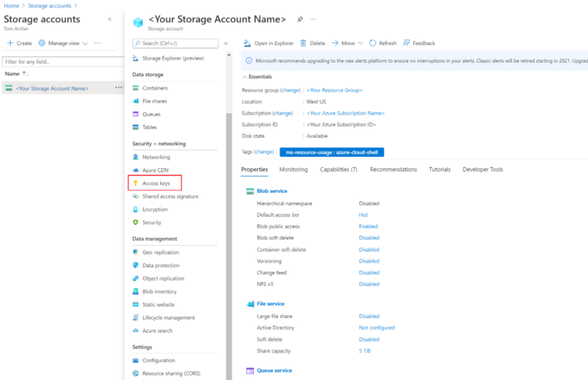Image resolution: width=588 pixels, height=380 pixels.
Task: Enable Versioning for blobs
Action: pos(369,261)
